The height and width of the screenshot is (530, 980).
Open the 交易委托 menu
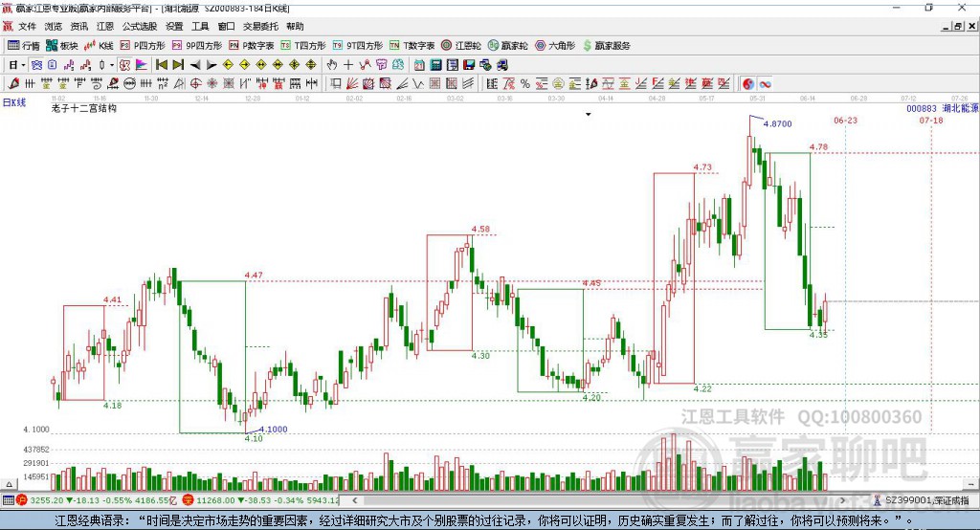[x=260, y=26]
